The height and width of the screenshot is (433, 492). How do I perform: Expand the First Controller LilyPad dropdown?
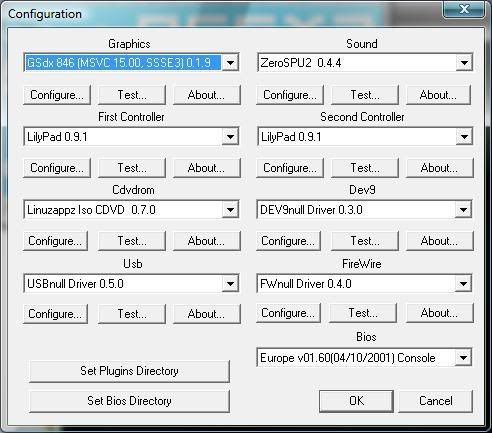pyautogui.click(x=230, y=137)
